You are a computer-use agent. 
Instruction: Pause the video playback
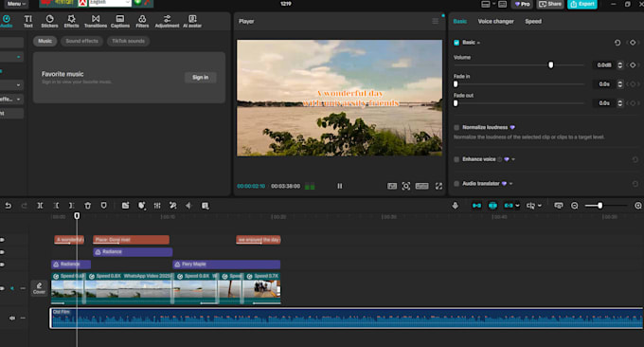340,186
